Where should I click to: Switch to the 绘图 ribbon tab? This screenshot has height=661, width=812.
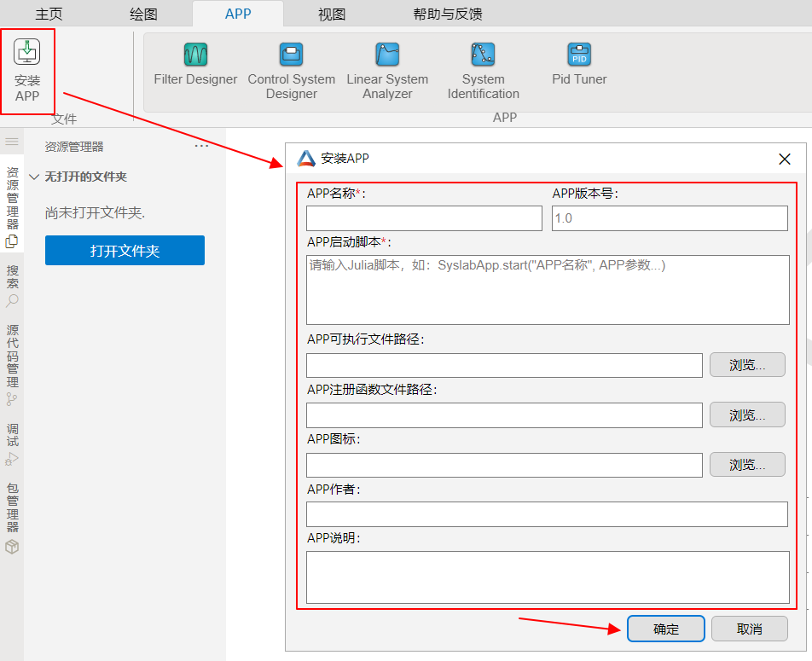tap(145, 14)
